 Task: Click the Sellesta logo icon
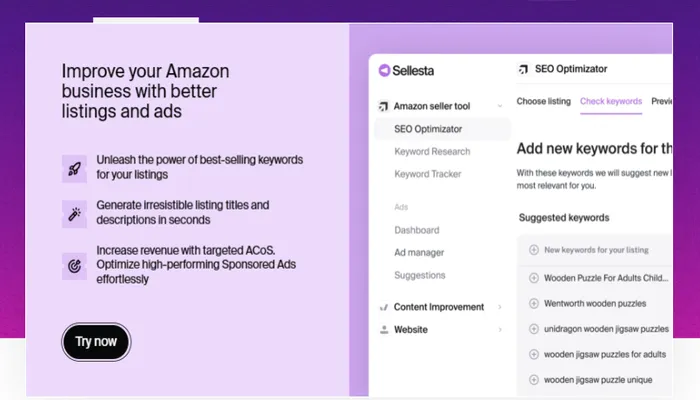click(384, 71)
